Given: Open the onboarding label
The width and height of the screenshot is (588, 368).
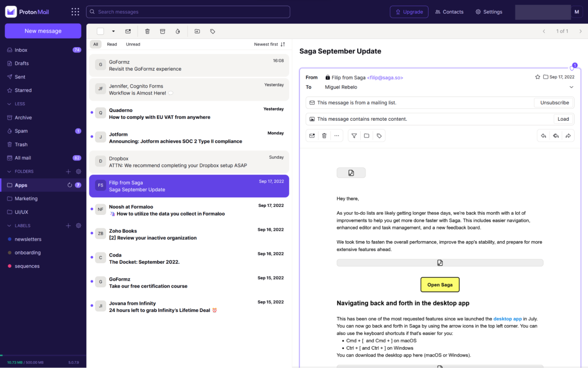Looking at the screenshot, I should (43, 253).
